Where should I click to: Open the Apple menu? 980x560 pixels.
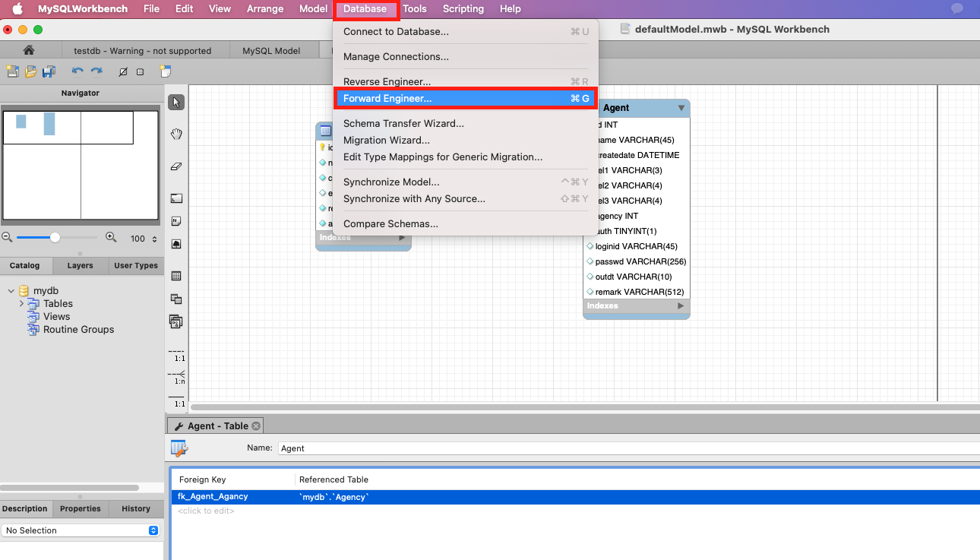click(17, 9)
